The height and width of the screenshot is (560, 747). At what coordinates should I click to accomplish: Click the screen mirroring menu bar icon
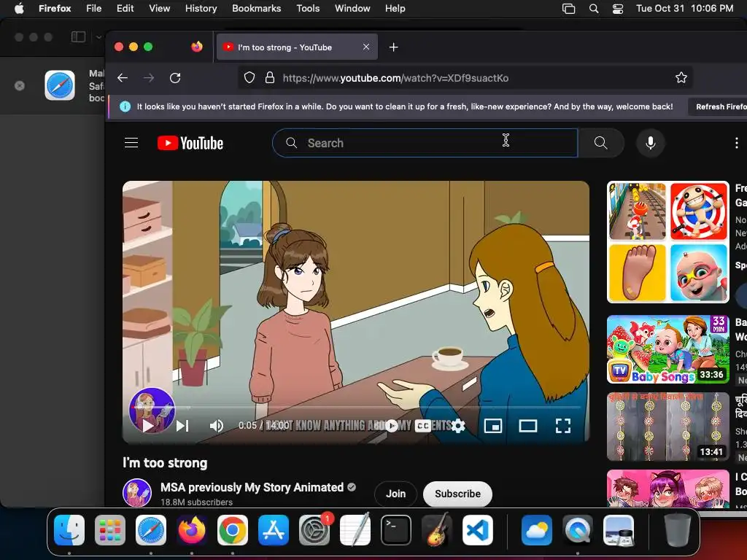pos(569,8)
